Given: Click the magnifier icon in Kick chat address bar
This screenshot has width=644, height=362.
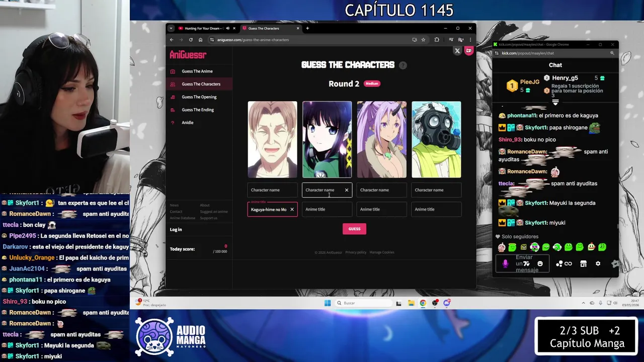Looking at the screenshot, I should pos(612,53).
